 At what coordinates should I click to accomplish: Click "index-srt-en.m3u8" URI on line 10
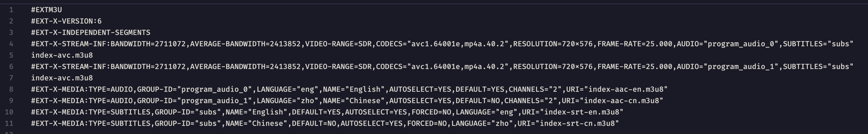pyautogui.click(x=582, y=112)
